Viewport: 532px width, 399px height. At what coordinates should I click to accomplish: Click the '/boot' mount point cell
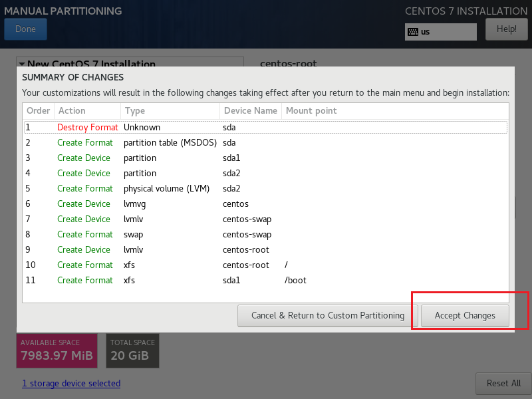click(x=295, y=280)
